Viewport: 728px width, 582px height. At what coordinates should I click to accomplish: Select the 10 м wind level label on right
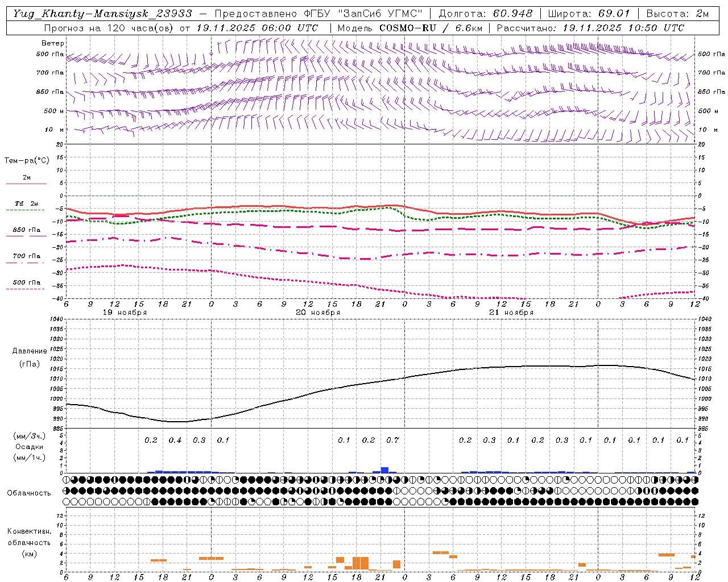709,130
